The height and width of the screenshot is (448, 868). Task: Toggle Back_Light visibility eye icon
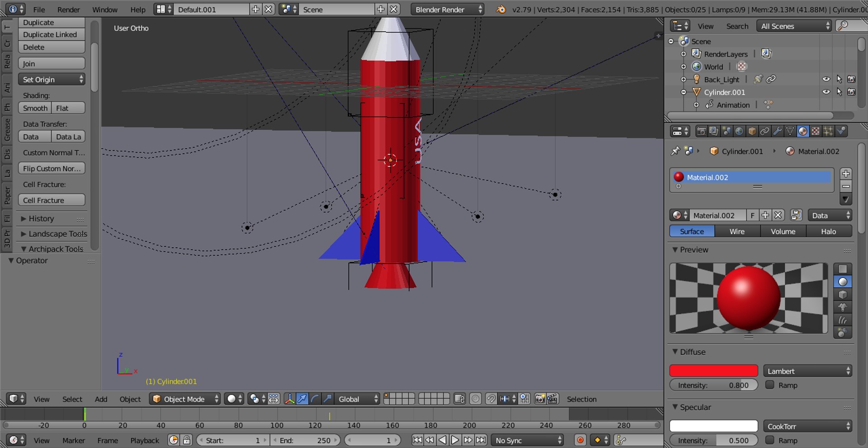coord(826,79)
